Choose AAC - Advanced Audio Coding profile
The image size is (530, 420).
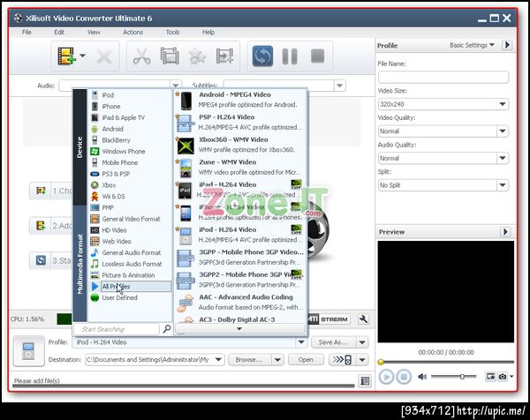coord(240,302)
